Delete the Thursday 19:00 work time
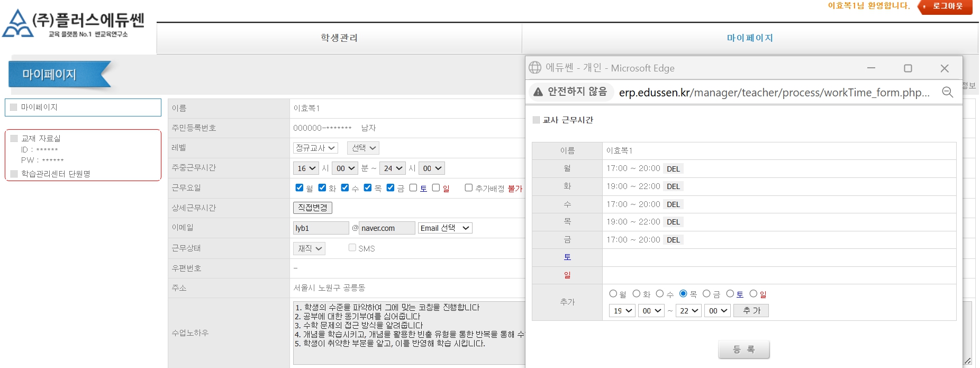The width and height of the screenshot is (980, 368). (673, 222)
